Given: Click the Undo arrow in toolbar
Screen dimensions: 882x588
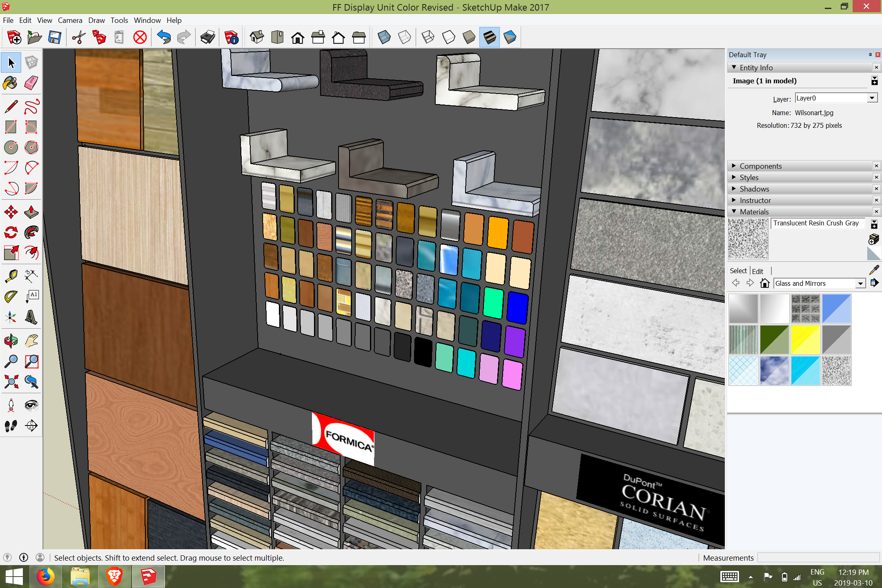Looking at the screenshot, I should click(x=164, y=38).
